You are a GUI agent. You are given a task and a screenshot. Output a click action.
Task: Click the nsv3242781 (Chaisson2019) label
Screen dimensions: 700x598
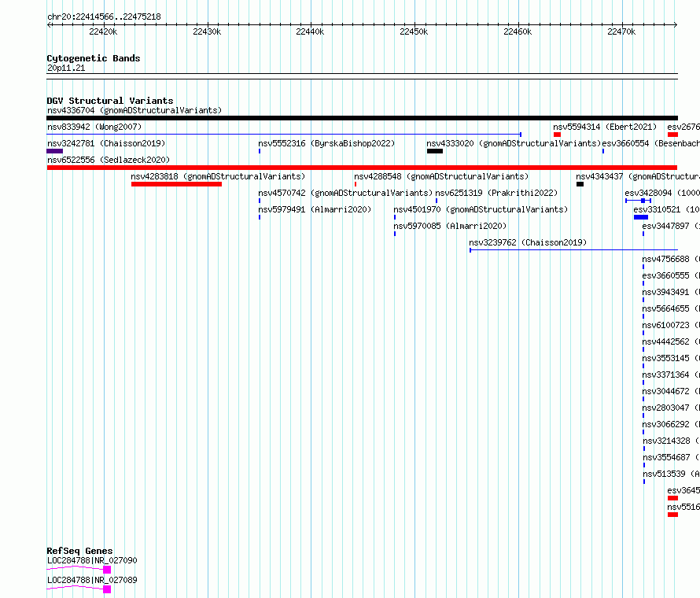click(x=106, y=143)
